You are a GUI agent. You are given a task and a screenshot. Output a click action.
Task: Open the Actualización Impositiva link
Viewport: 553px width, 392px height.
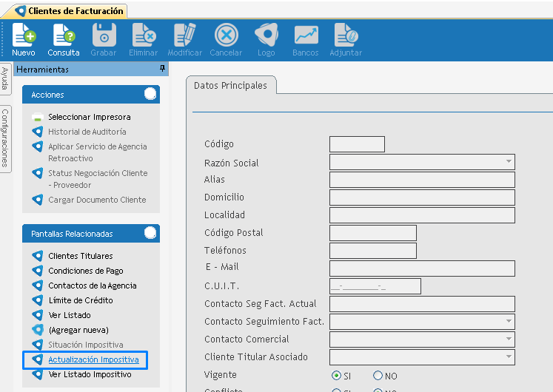(x=93, y=359)
